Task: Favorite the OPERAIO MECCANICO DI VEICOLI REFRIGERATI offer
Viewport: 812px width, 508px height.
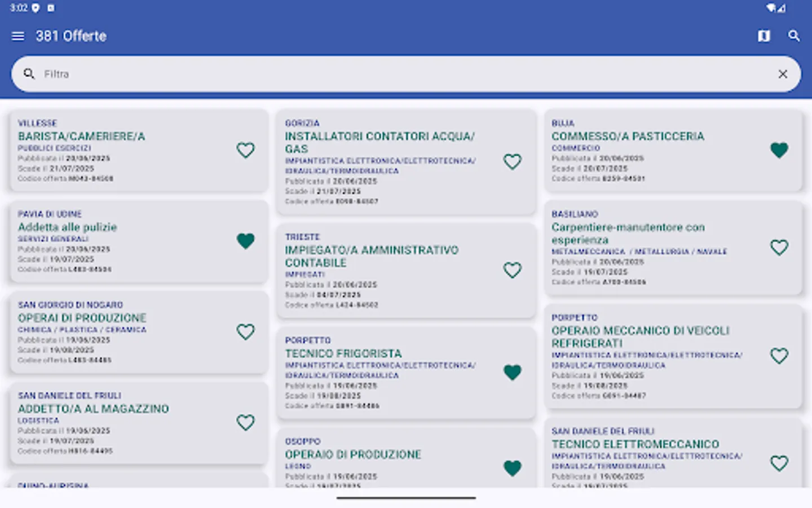Action: pyautogui.click(x=779, y=356)
